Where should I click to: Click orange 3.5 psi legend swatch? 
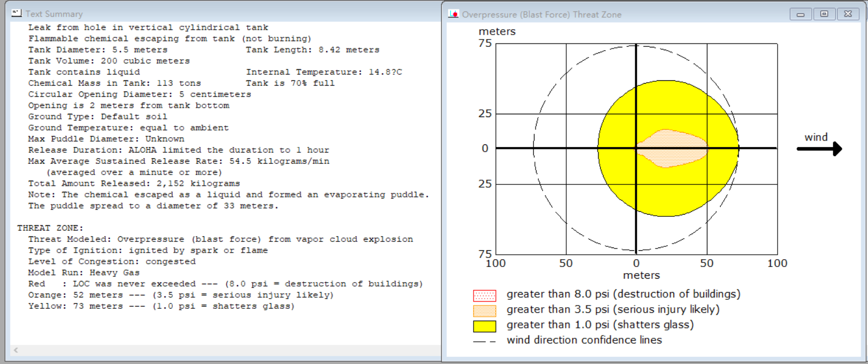(484, 310)
